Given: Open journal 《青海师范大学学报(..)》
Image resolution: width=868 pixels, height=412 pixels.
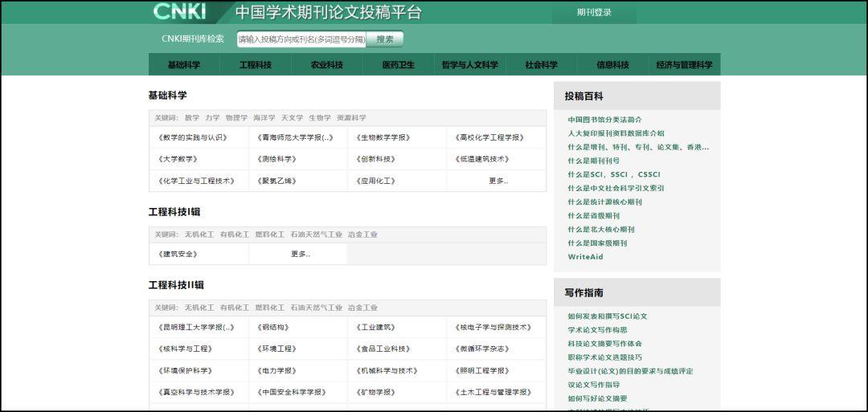Looking at the screenshot, I should 295,137.
